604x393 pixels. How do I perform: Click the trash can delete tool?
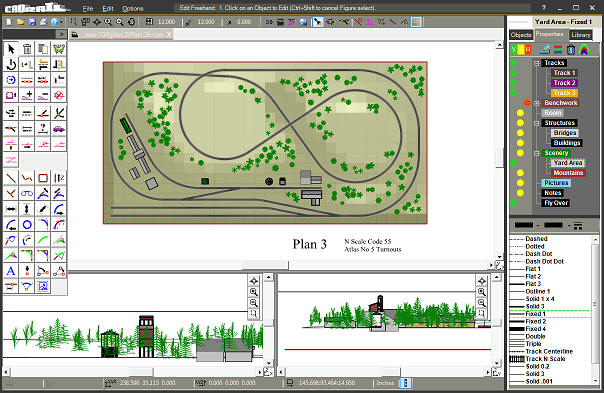click(x=27, y=49)
